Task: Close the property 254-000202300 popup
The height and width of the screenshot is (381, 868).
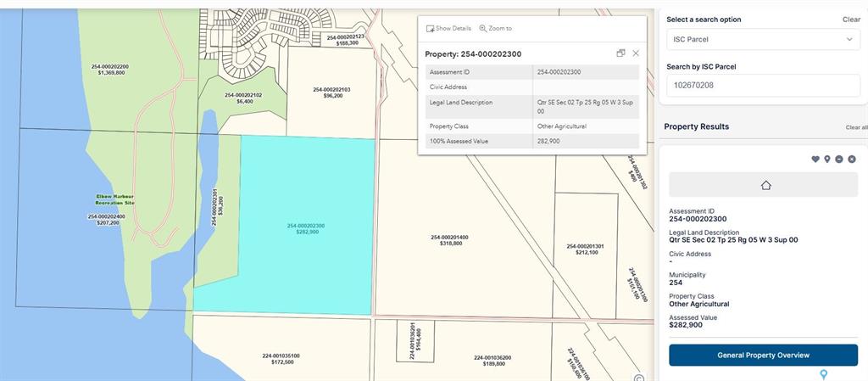Action: tap(636, 53)
